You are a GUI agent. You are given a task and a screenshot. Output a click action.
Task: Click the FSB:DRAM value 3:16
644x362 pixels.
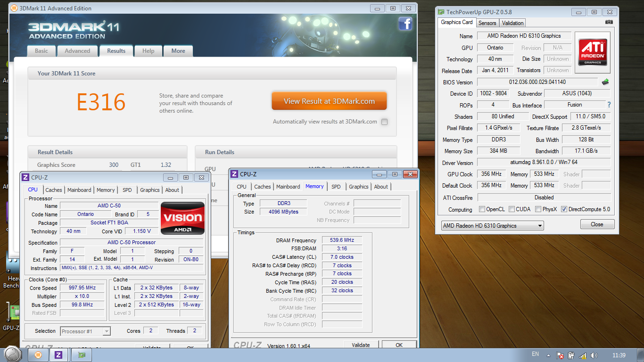[342, 249]
